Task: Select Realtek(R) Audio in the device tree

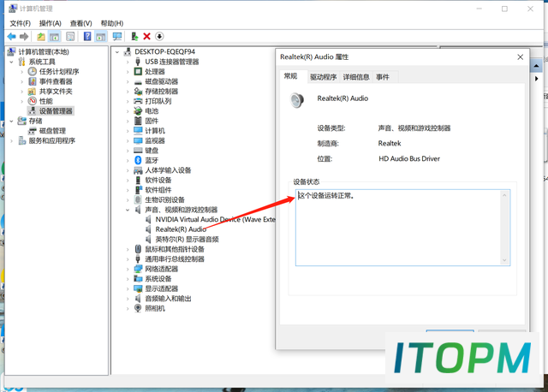Action: [181, 229]
